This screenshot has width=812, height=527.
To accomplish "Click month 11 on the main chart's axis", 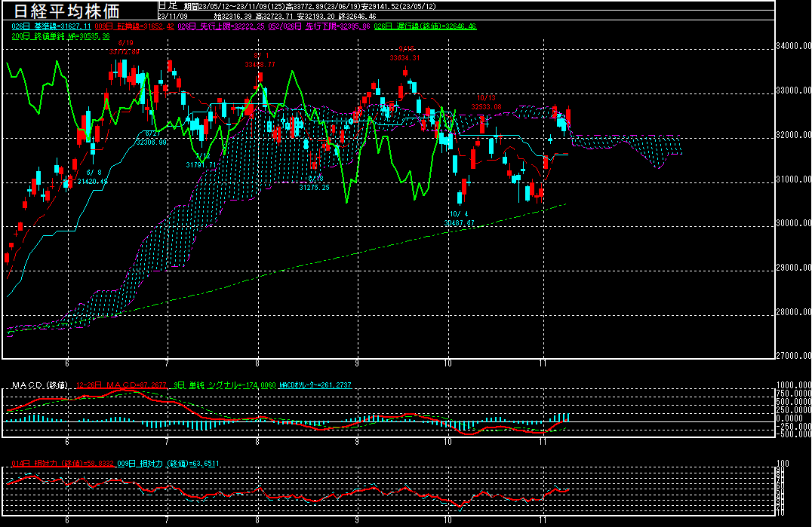I will tap(543, 363).
